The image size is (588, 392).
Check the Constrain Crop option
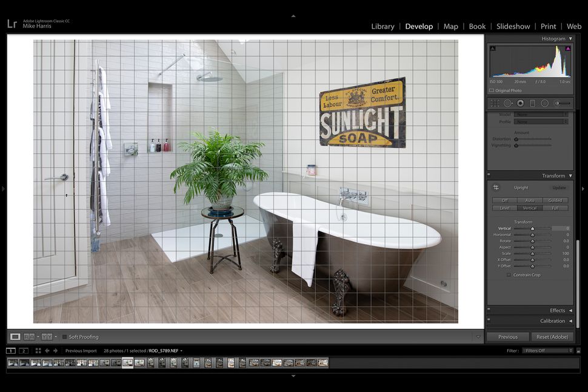(x=508, y=274)
